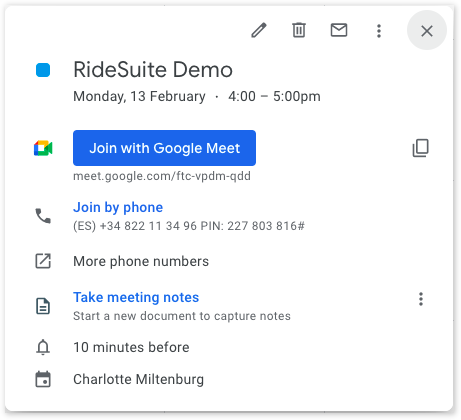461x420 pixels.
Task: Click the blue event color swatch
Action: 43,70
